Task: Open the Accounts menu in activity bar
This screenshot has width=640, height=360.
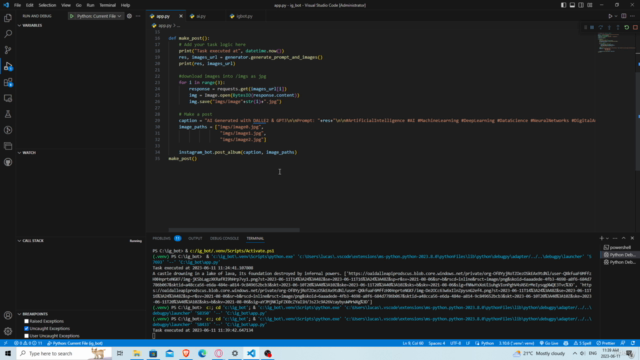Action: pyautogui.click(x=8, y=315)
